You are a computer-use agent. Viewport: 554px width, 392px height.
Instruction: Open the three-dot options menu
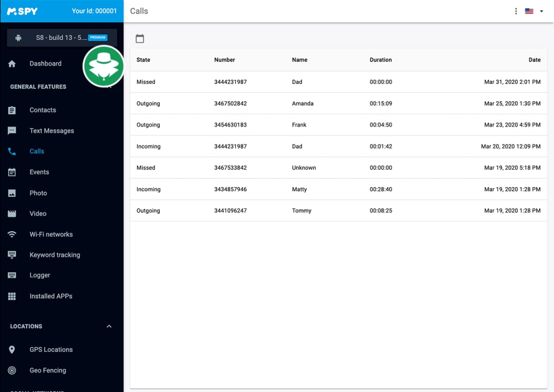516,11
